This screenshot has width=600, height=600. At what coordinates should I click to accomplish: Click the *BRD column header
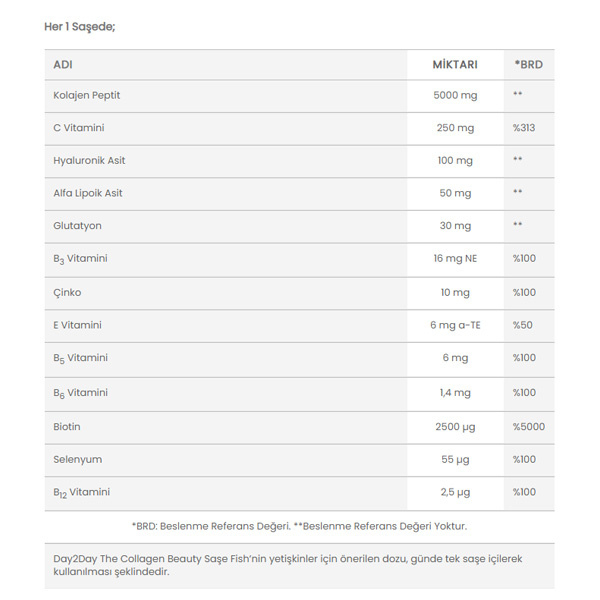529,65
